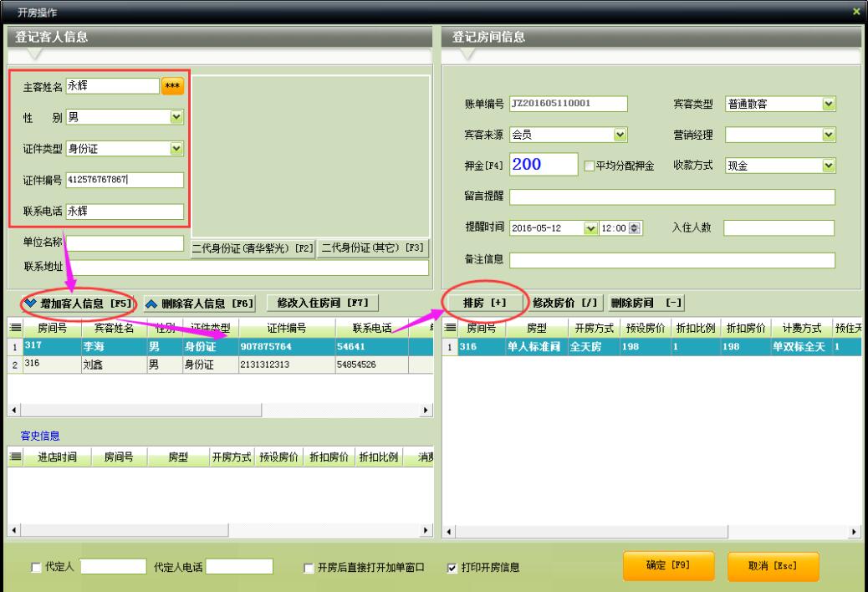Screen dimensions: 868x592
Task: Click the grid menu icon of guest list table
Action: tap(16, 328)
